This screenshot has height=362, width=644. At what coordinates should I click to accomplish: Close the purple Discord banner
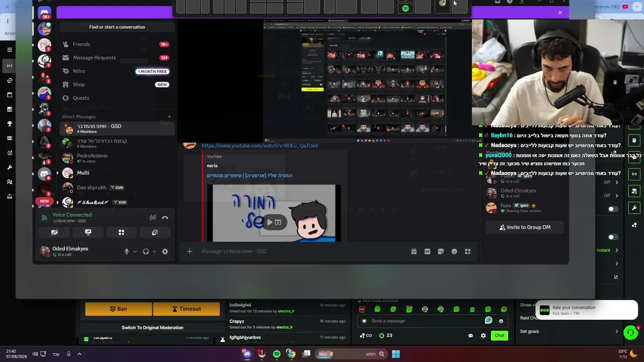(560, 13)
